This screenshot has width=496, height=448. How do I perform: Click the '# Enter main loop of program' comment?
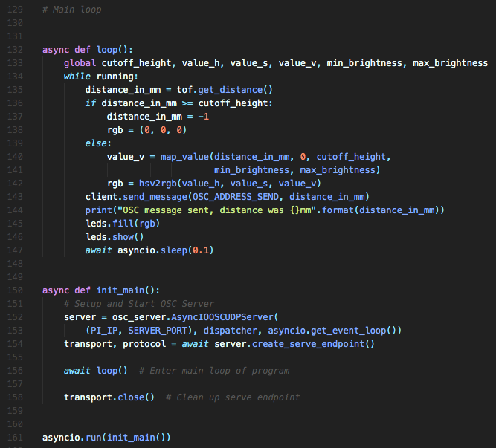pos(214,371)
